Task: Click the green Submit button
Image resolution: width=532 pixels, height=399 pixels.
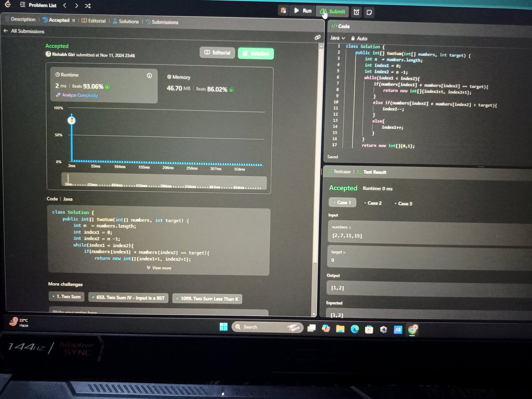Action: [332, 12]
